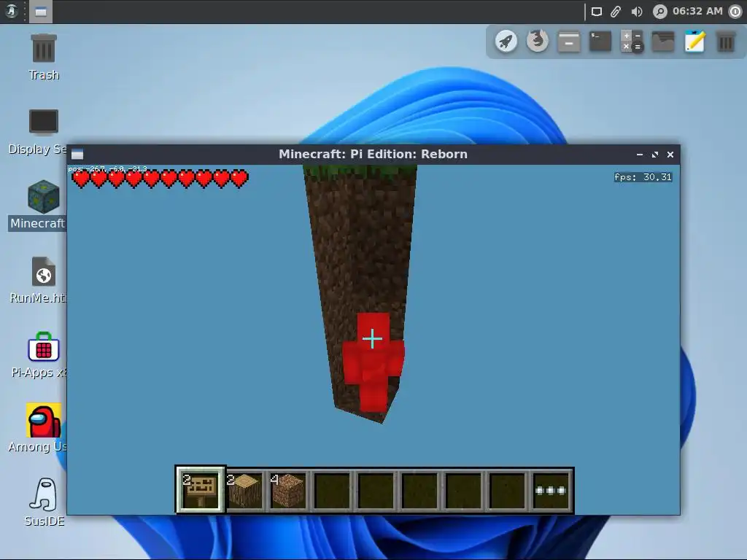Click the search magnifier tray icon
Image resolution: width=747 pixels, height=560 pixels.
point(659,12)
